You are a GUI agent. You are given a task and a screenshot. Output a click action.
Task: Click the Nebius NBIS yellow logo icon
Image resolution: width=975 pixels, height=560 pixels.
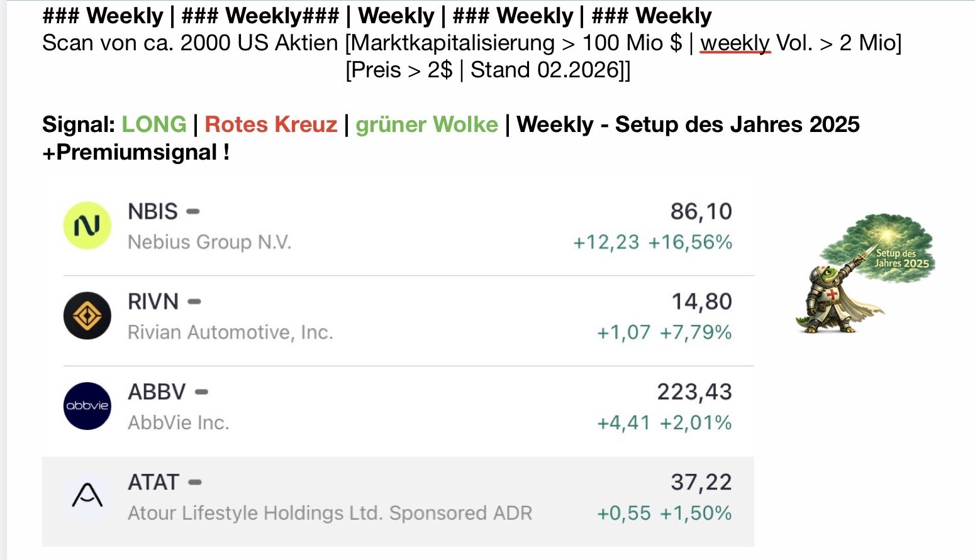coord(87,226)
